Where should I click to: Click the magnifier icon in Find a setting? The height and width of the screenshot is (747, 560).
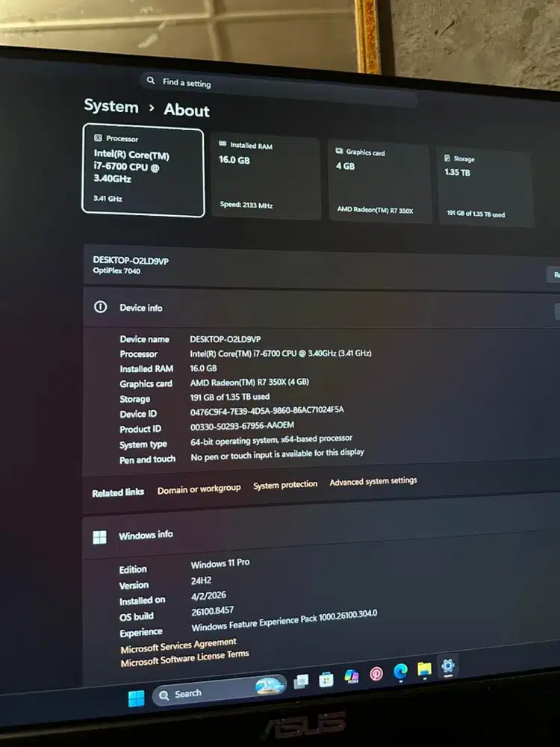(x=151, y=80)
